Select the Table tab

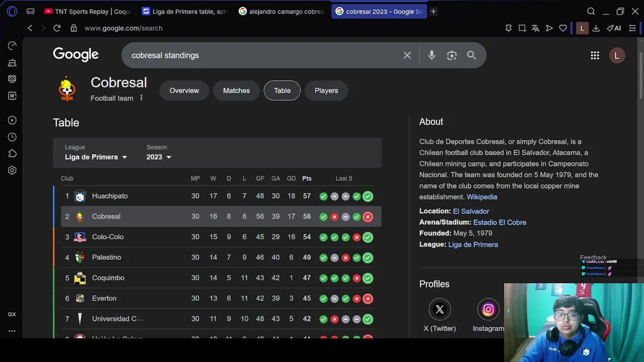pyautogui.click(x=282, y=90)
